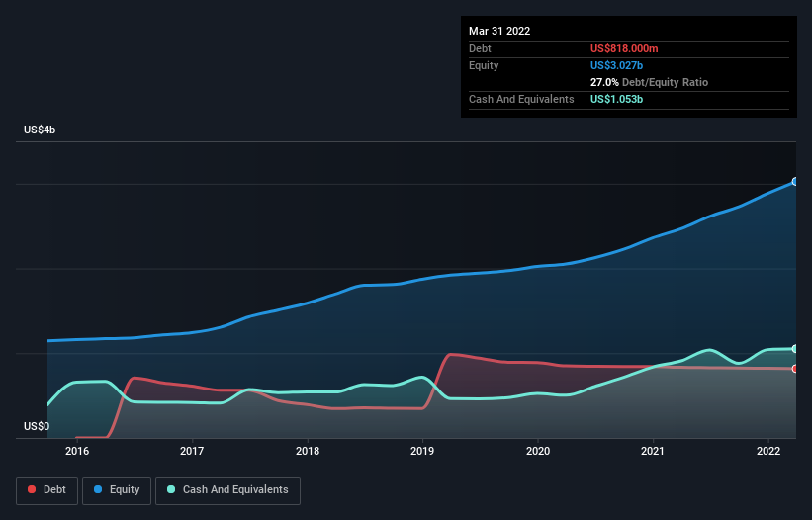Click the Mar 31 2022 tooltip date
This screenshot has height=520, width=812.
pyautogui.click(x=499, y=31)
